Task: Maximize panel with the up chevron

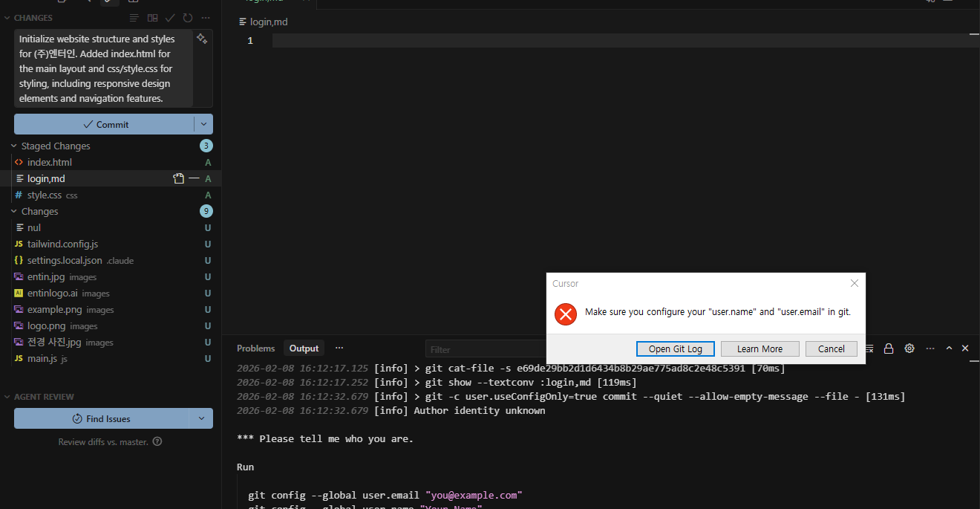Action: (949, 348)
